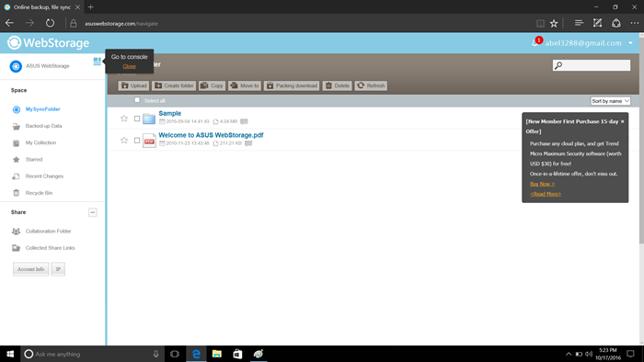The height and width of the screenshot is (362, 644).
Task: Click the IP button
Action: click(x=58, y=269)
